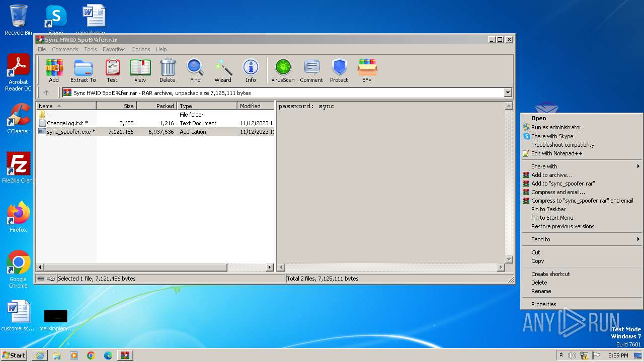Open the Wizard tool icon
The width and height of the screenshot is (644, 362).
[x=223, y=70]
